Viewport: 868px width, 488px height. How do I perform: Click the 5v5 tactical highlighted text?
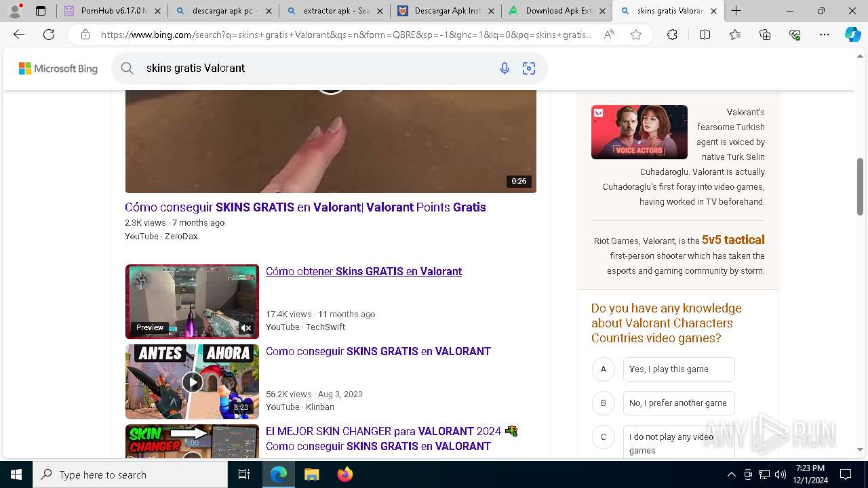coord(733,240)
